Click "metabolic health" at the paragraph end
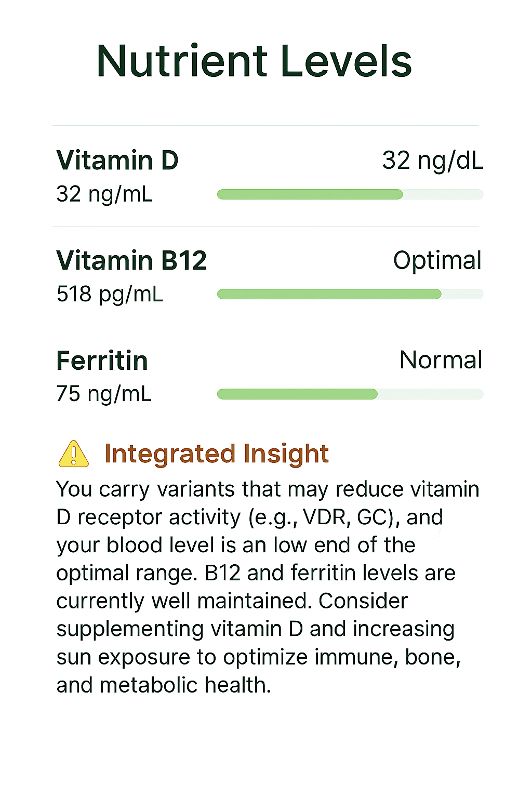Screen dimensions: 532x798 (185, 685)
